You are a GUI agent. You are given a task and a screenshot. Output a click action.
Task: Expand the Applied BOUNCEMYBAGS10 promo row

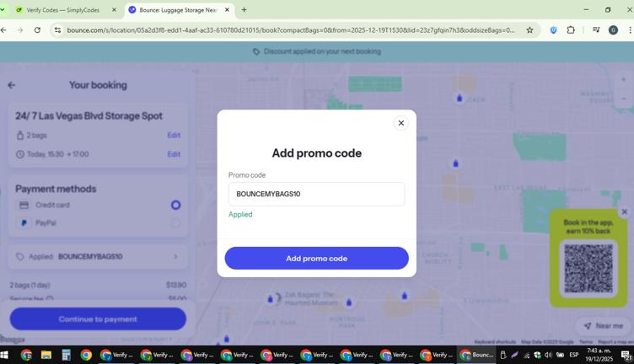pyautogui.click(x=98, y=256)
